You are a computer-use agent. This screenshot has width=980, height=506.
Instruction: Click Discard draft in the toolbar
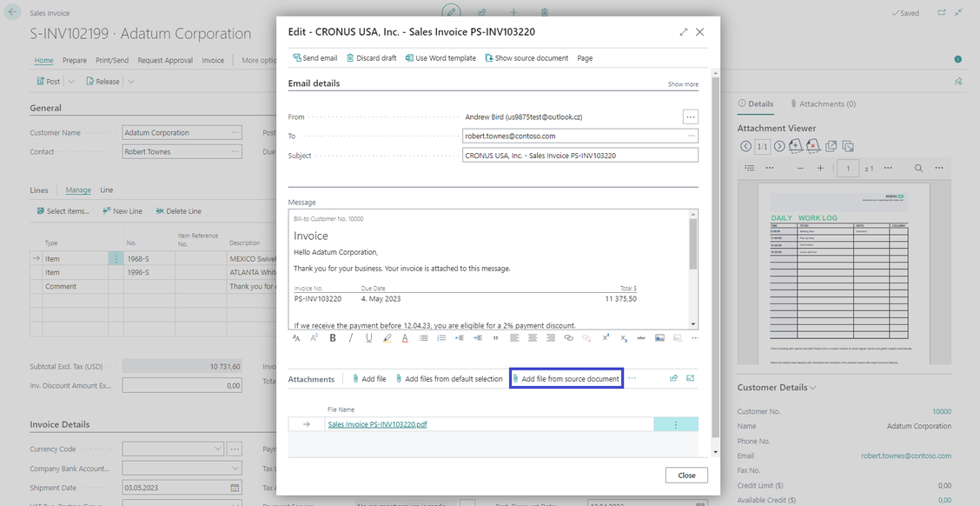[371, 58]
